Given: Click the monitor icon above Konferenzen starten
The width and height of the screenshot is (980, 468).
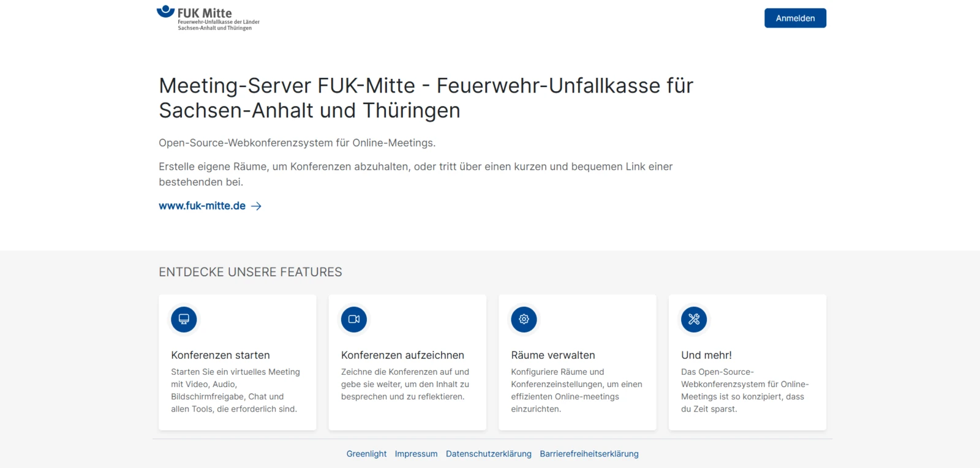Looking at the screenshot, I should [x=184, y=319].
